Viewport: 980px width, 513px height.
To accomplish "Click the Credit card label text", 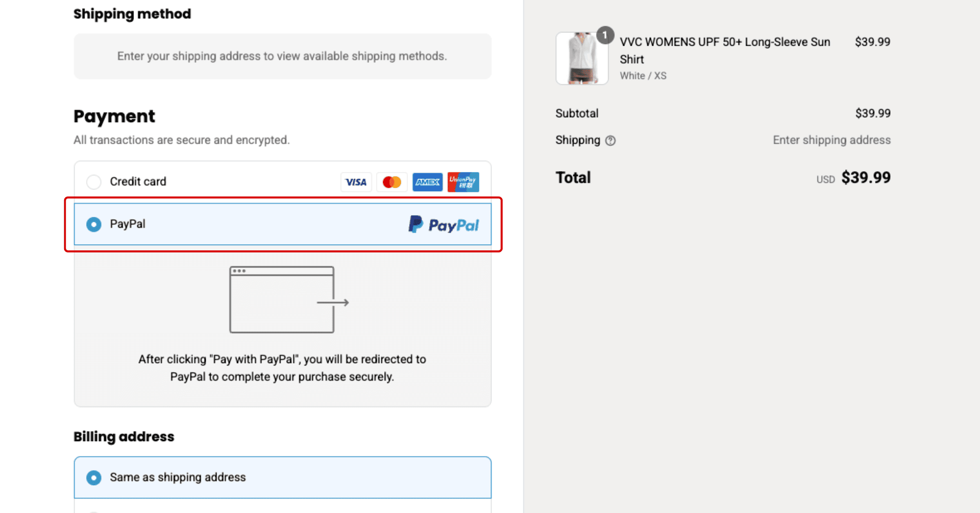I will point(138,181).
